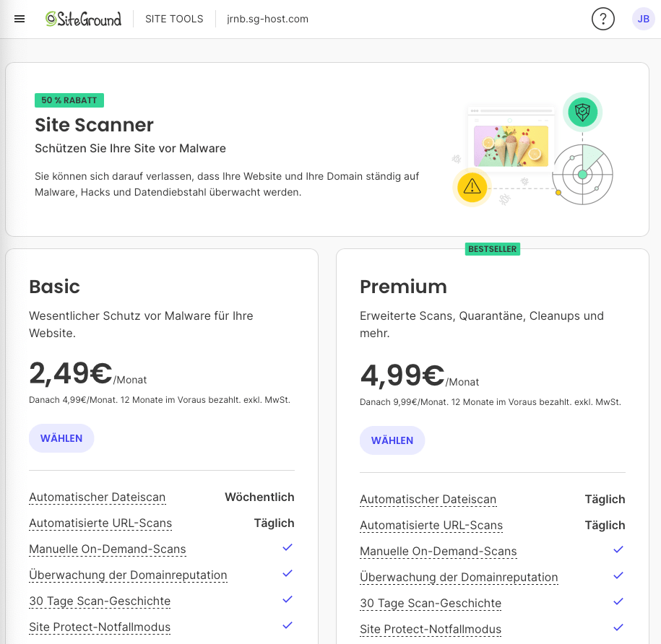Choose the Basic plan with Wählen
The height and width of the screenshot is (644, 661).
61,438
